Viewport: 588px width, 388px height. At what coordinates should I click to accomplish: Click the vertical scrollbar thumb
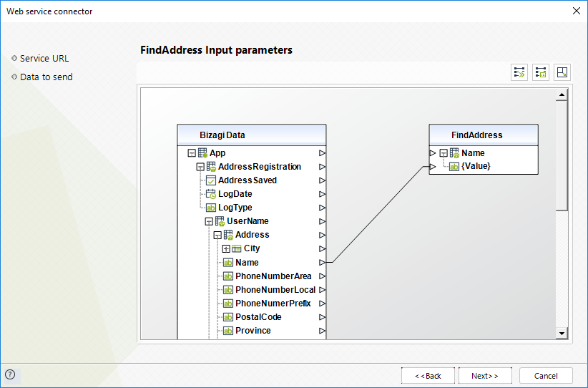click(x=562, y=155)
